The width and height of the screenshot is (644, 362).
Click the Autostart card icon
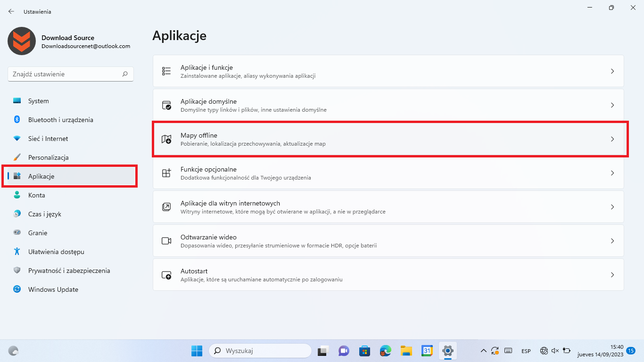pos(166,275)
